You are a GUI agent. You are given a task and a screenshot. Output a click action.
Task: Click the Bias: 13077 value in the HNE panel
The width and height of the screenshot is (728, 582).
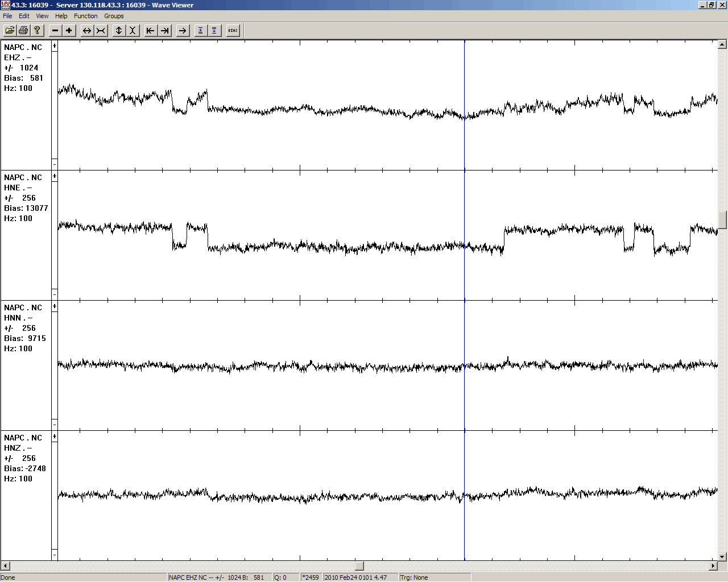[26, 208]
